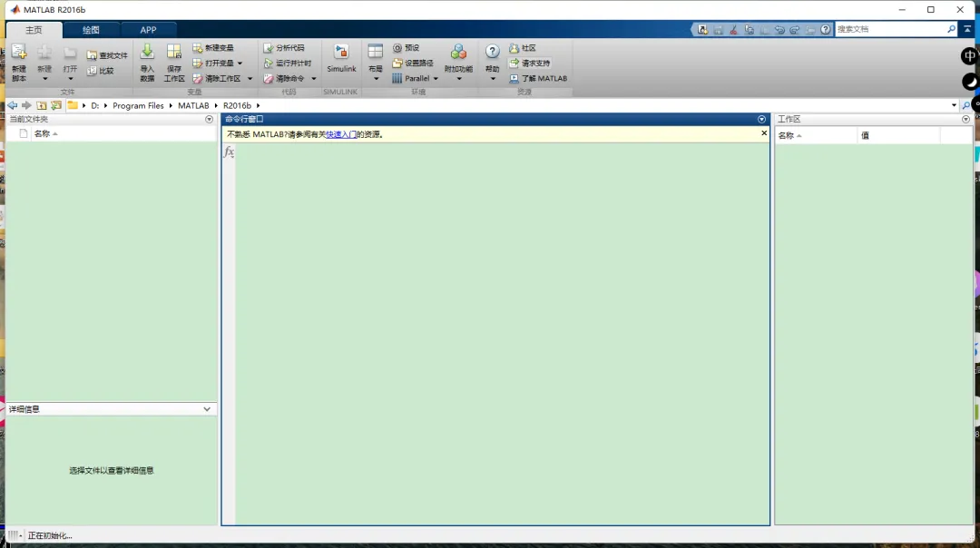Expand the 打开变量 dropdown arrow
Screen dimensions: 980x548
[x=240, y=64]
